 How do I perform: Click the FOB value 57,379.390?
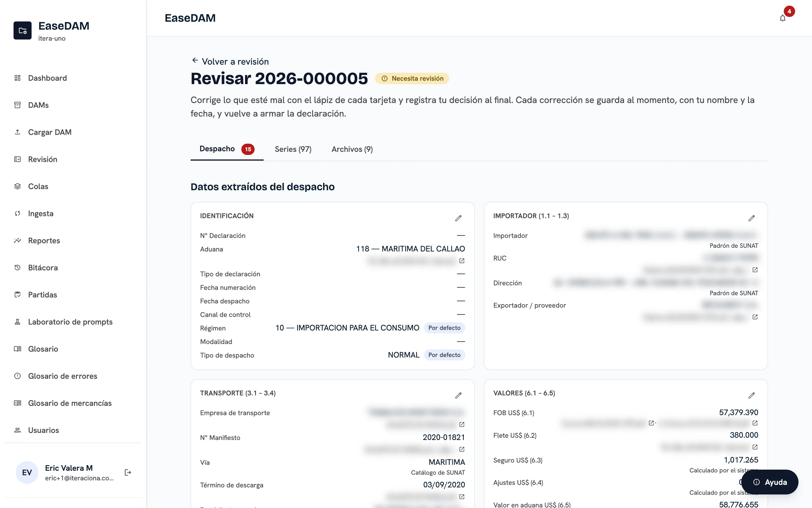[x=738, y=413]
